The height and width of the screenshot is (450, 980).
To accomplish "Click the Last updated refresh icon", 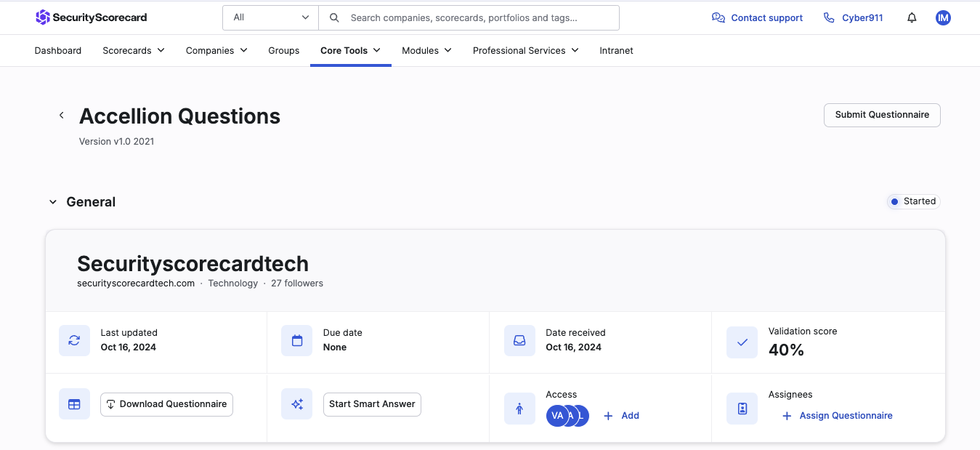I will (x=74, y=340).
